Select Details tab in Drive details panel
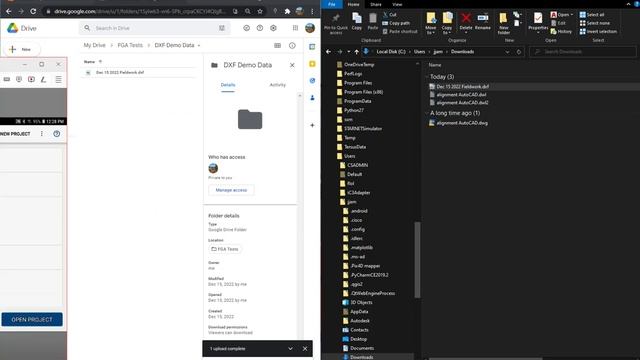Screen dimensions: 640x360 (228, 85)
